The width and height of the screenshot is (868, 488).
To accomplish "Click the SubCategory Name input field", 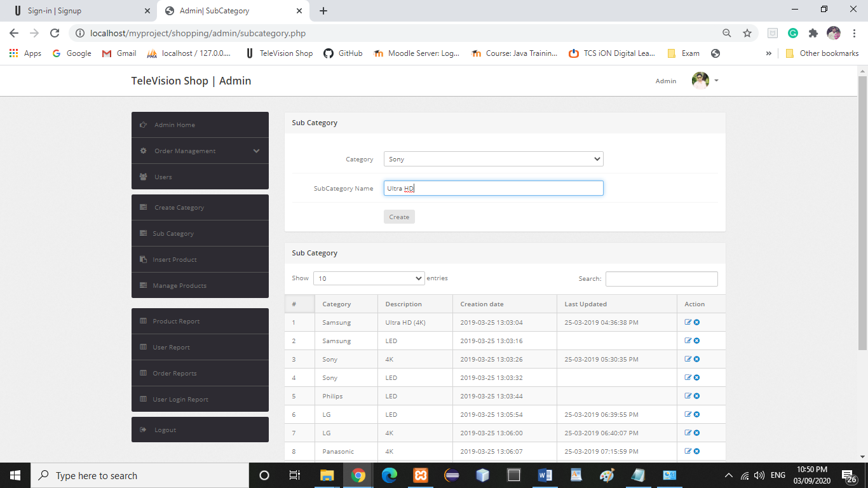I will [x=494, y=188].
